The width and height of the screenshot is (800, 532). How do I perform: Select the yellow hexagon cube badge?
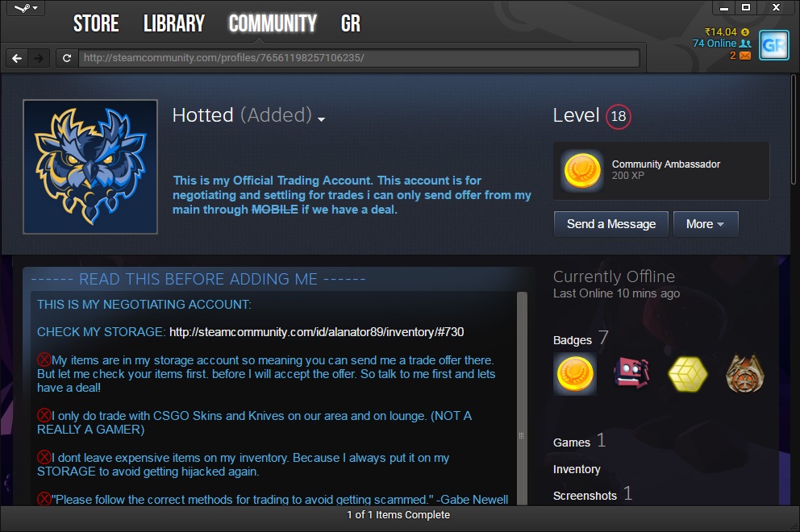click(687, 374)
